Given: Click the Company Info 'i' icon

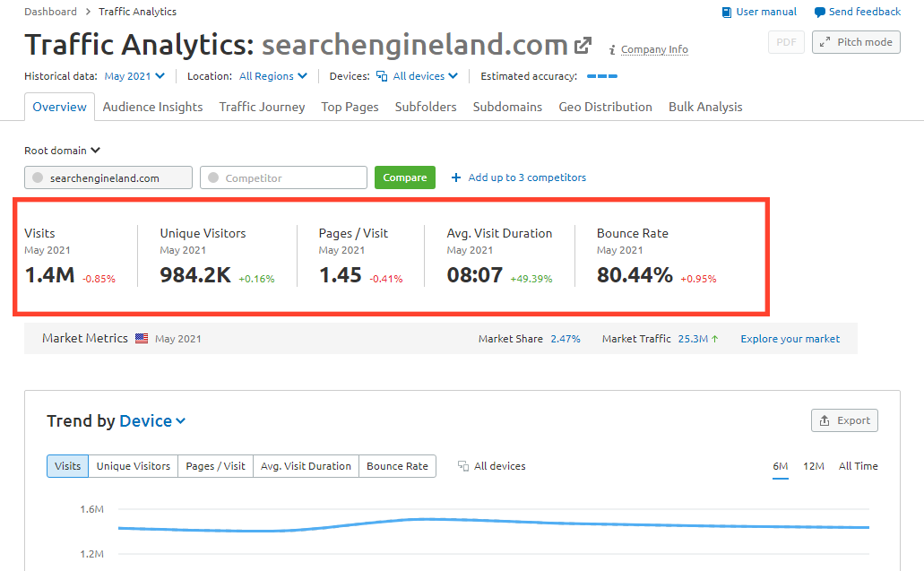Looking at the screenshot, I should [x=612, y=50].
